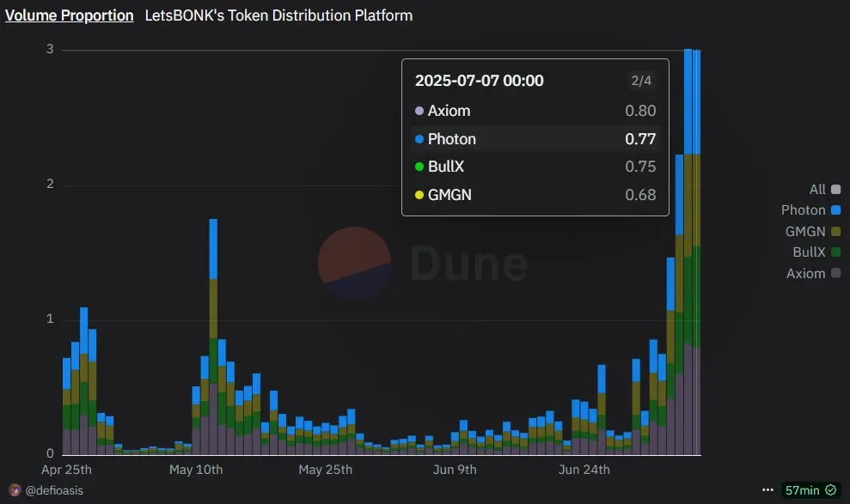The image size is (850, 504).
Task: Click the BullX value 0.75 in tooltip
Action: click(640, 167)
